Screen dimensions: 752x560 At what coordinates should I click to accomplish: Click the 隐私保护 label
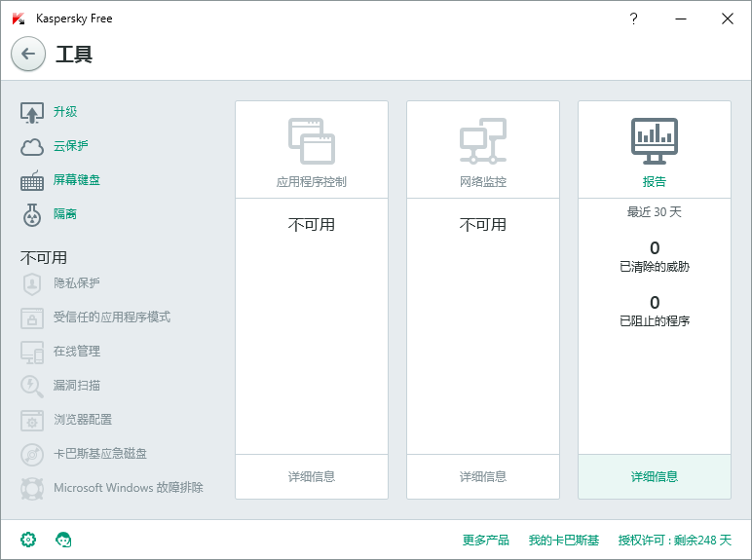coord(77,282)
